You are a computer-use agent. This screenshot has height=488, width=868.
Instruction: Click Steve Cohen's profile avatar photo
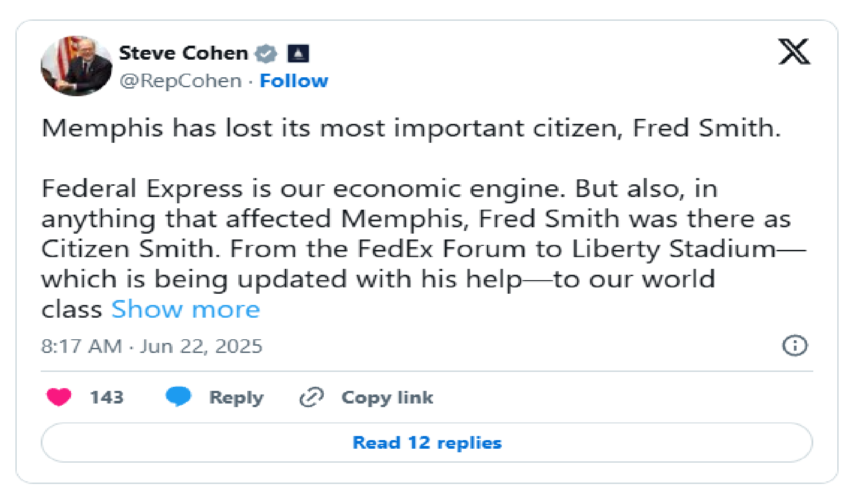coord(76,66)
